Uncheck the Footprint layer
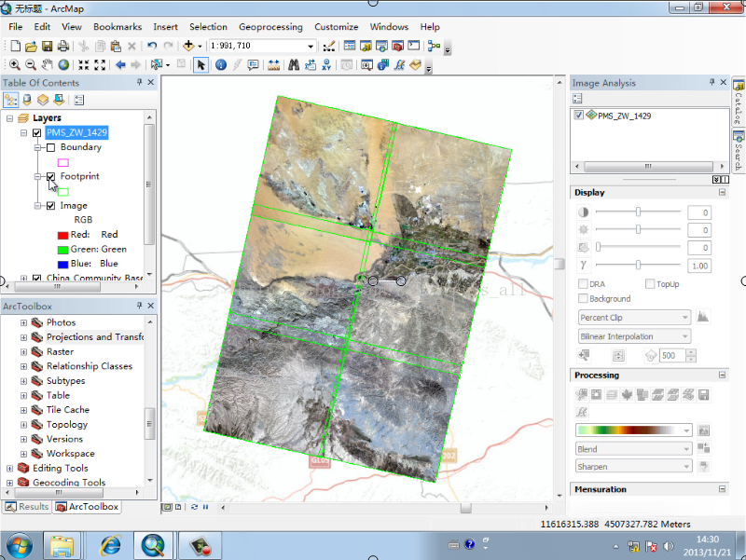 pos(50,176)
